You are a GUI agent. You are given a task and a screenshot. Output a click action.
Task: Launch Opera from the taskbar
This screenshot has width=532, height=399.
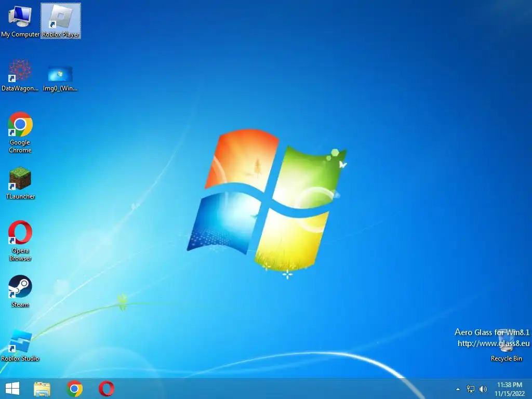click(106, 389)
